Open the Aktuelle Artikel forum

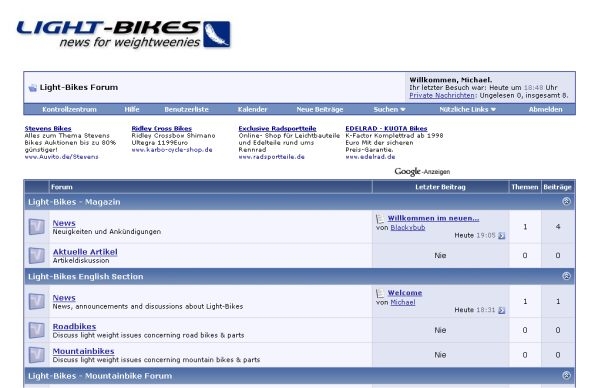(85, 252)
